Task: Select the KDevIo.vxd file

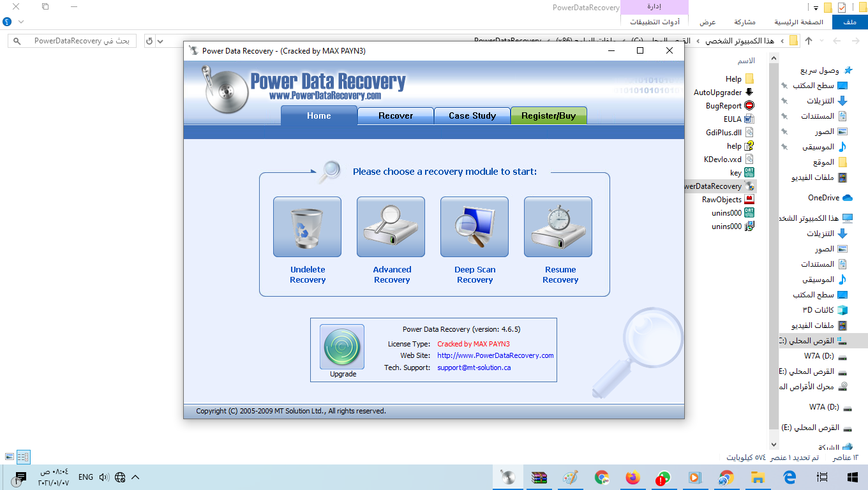Action: click(729, 160)
